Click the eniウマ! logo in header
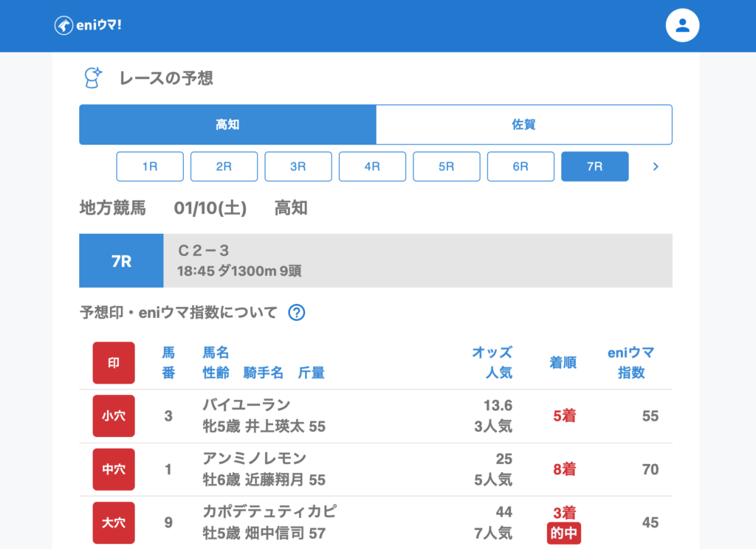 pos(88,25)
